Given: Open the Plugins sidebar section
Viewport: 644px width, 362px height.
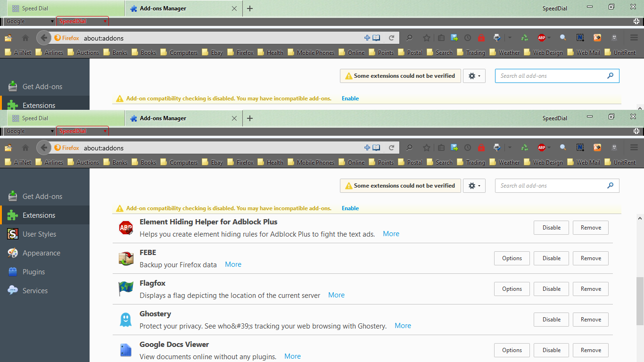Looking at the screenshot, I should pos(45,272).
